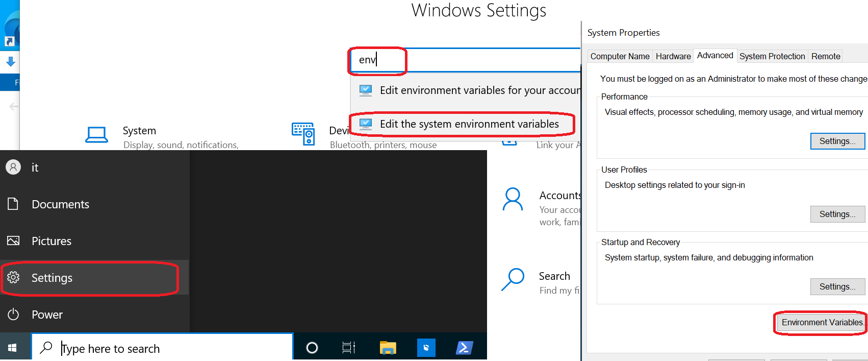Click the magnifier icon in taskbar search box

[46, 348]
